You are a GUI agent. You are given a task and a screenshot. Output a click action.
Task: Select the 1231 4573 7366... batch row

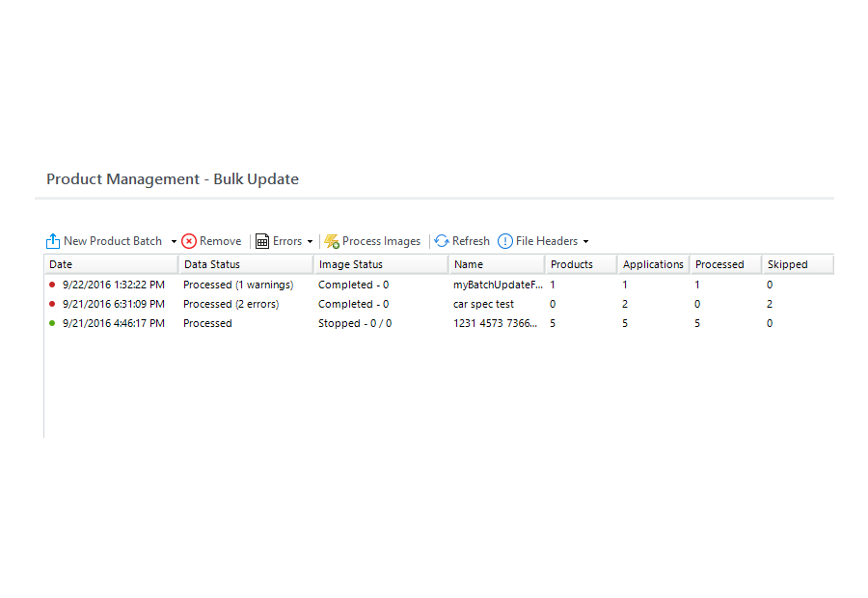439,323
